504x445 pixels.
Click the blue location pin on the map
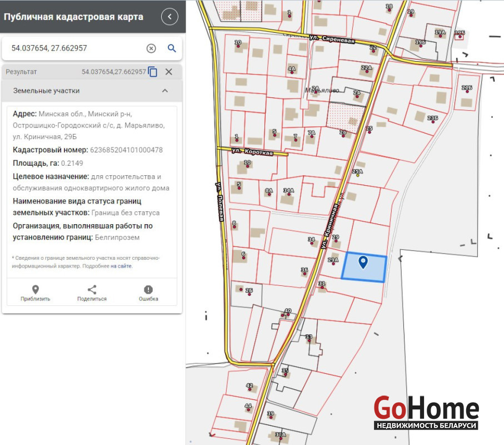point(363,262)
